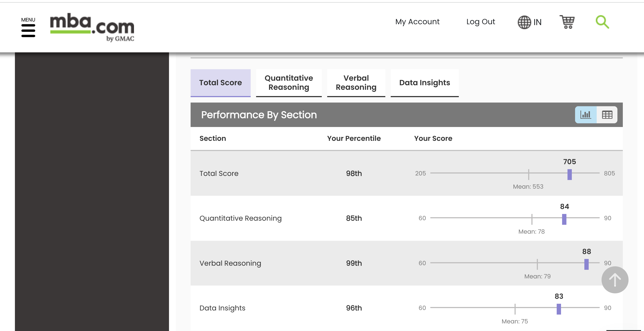
Task: Switch to the bar chart view
Action: [585, 115]
